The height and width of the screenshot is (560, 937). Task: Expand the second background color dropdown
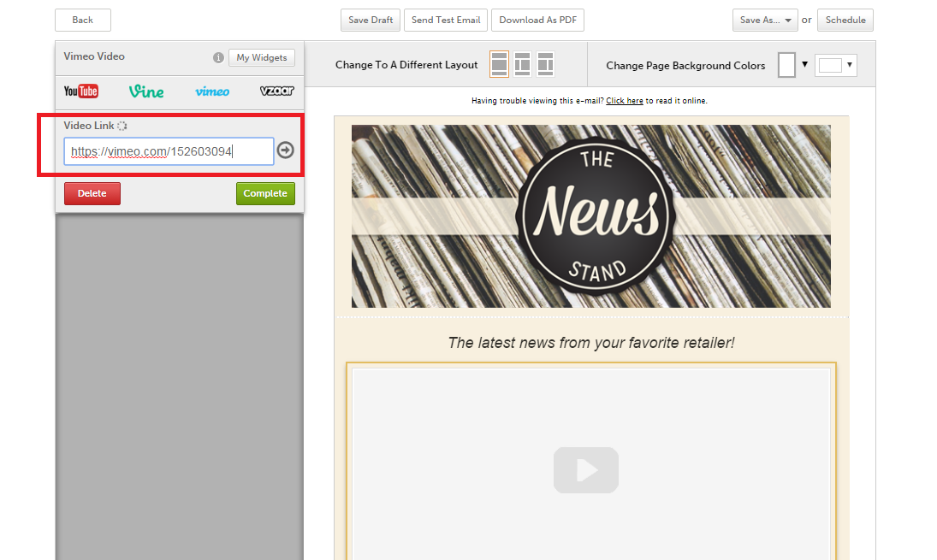835,65
